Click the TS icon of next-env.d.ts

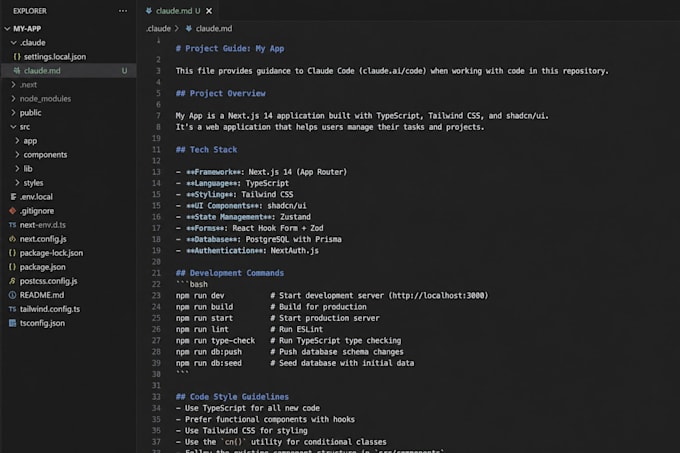coord(13,225)
